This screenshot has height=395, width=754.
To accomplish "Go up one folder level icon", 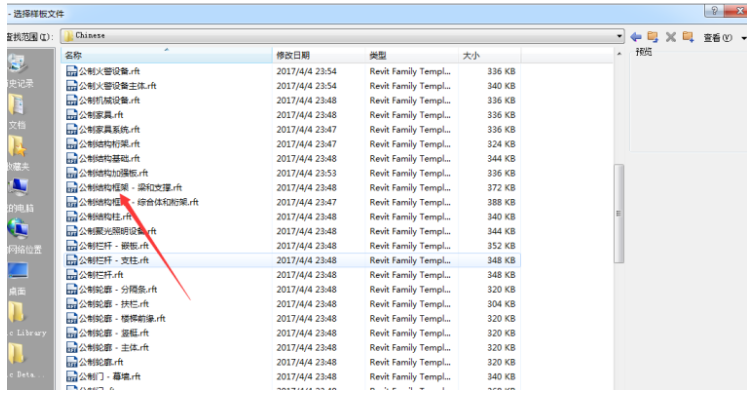I will pos(653,37).
